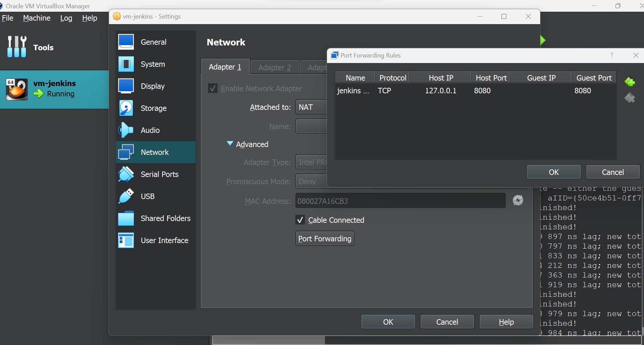644x345 pixels.
Task: Open the Serial Ports settings icon
Action: pyautogui.click(x=126, y=174)
